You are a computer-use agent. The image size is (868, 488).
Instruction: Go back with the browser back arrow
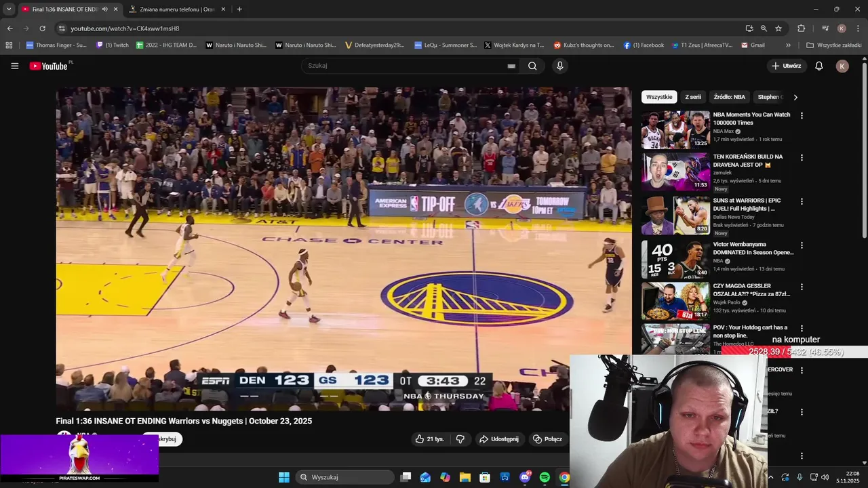coord(9,28)
